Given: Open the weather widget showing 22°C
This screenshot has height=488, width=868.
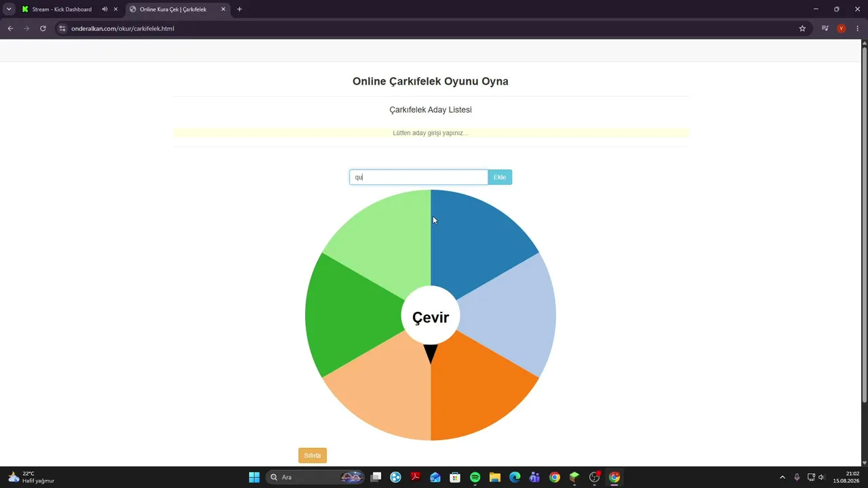Looking at the screenshot, I should coord(31,477).
